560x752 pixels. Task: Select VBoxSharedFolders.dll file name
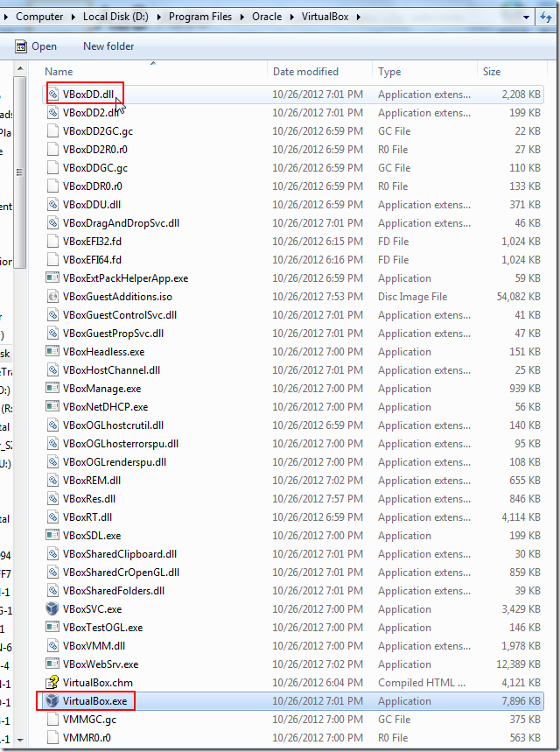[x=114, y=591]
